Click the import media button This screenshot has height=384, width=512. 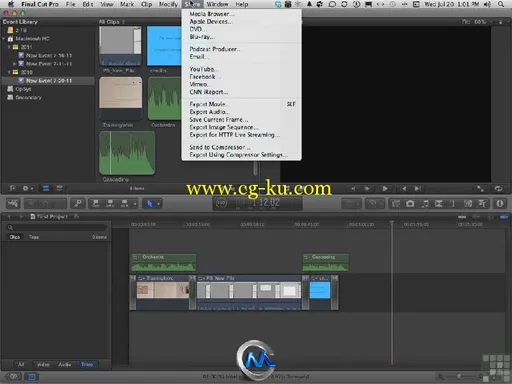coord(13,203)
